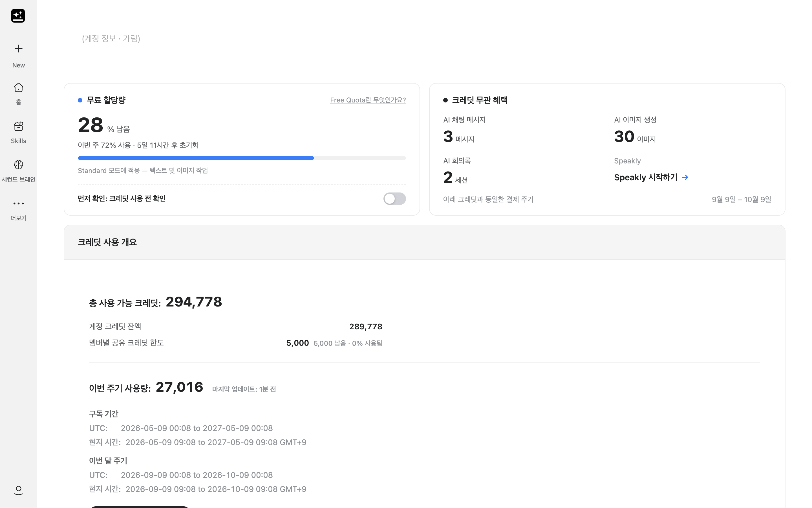Image resolution: width=812 pixels, height=508 pixels.
Task: Click the 총 사용 가능 크레딧 value 294,778
Action: (x=194, y=302)
